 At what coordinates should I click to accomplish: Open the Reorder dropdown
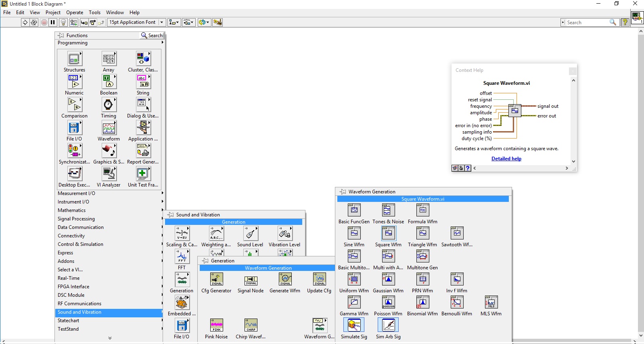(204, 22)
